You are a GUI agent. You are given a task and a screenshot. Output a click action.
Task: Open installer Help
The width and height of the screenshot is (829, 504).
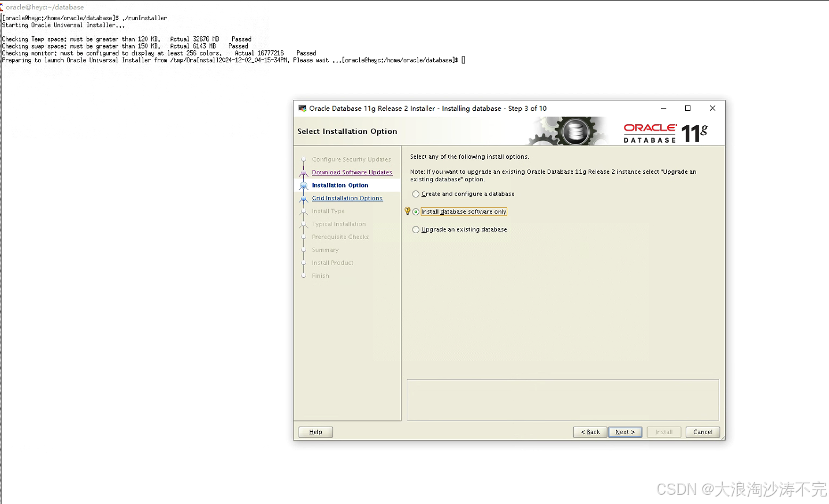click(x=315, y=432)
